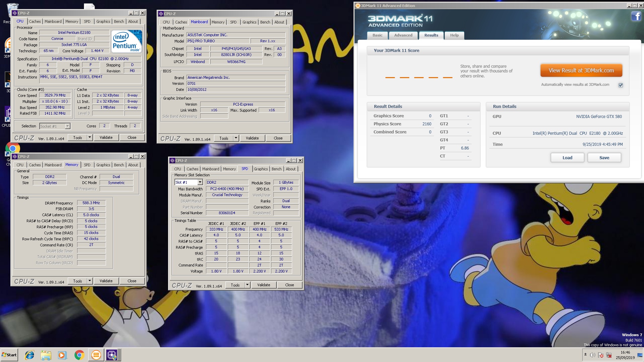This screenshot has height=362, width=644.
Task: Switch to Advanced tab in 3DMark 11
Action: click(403, 35)
